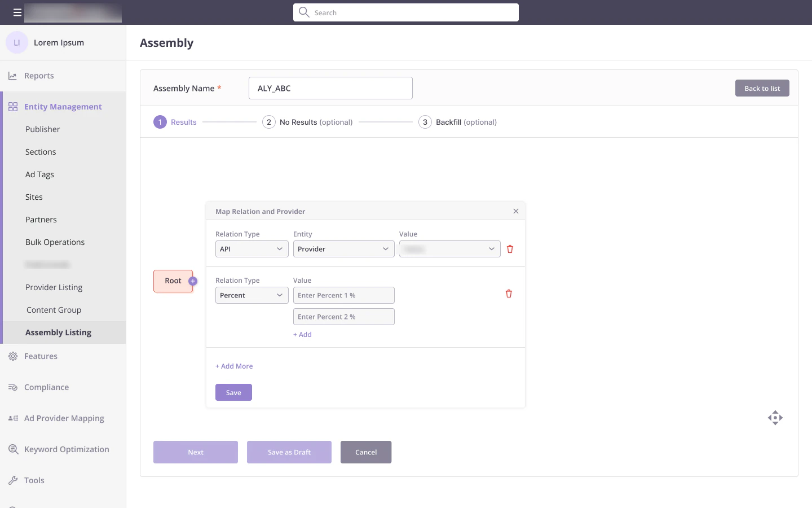Image resolution: width=812 pixels, height=508 pixels.
Task: Click the search magnifier icon
Action: pos(304,12)
